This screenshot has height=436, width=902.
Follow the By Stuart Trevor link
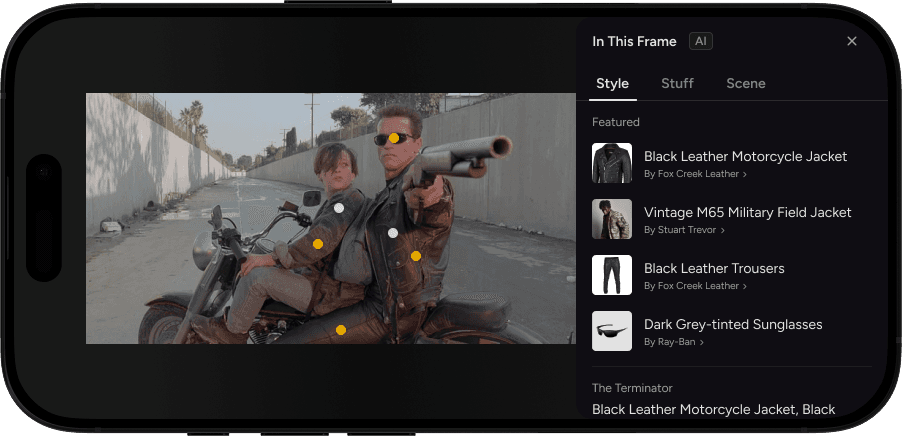pos(684,230)
